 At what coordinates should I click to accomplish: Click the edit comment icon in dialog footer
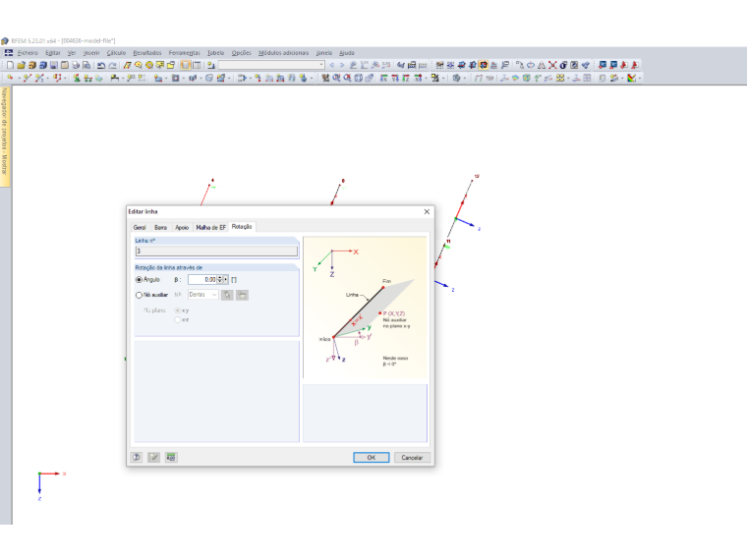tap(154, 458)
